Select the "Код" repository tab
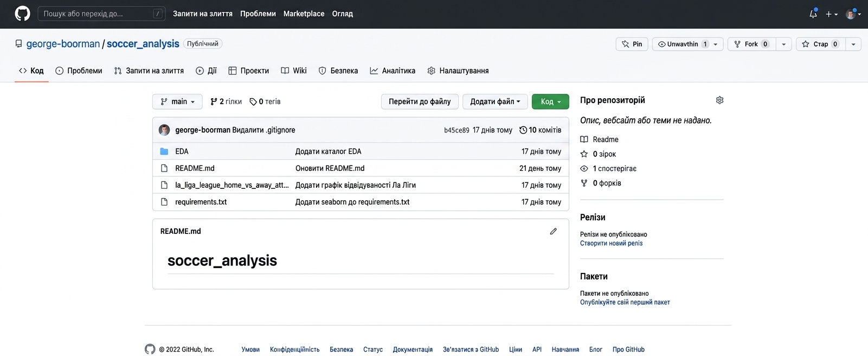 (31, 71)
